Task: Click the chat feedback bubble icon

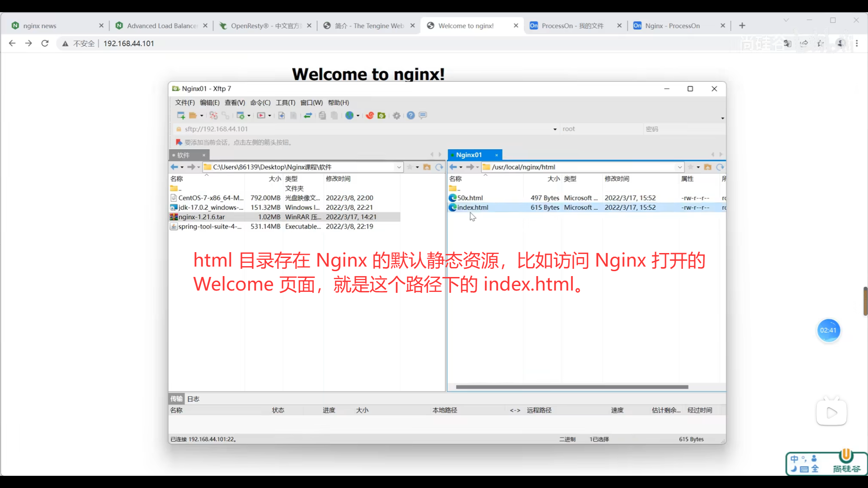Action: click(423, 116)
